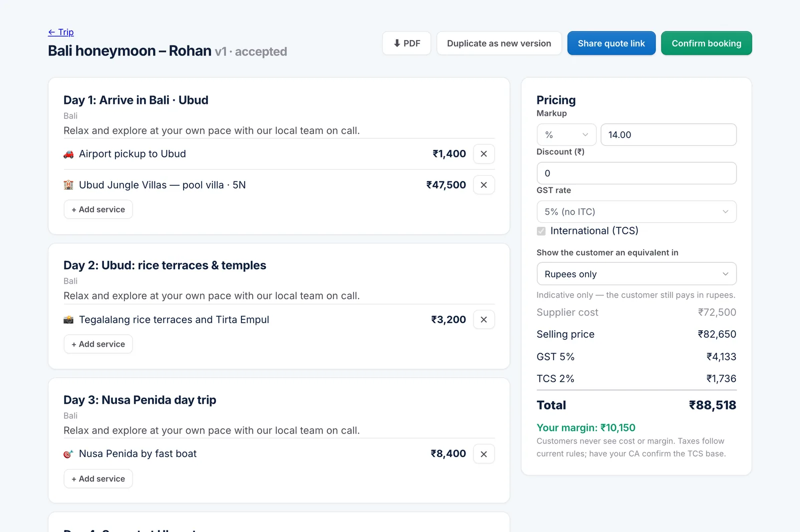Image resolution: width=800 pixels, height=532 pixels.
Task: Click Share quote link button
Action: 611,43
